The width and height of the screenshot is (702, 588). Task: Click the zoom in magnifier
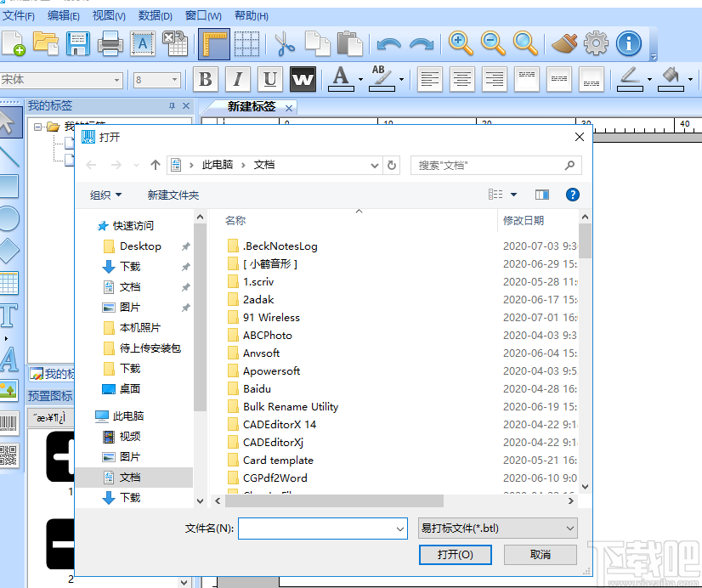pos(461,43)
